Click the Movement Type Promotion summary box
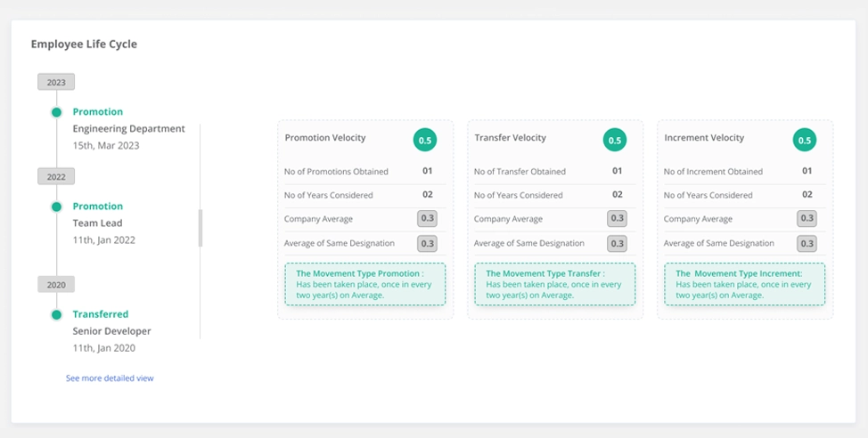 365,284
